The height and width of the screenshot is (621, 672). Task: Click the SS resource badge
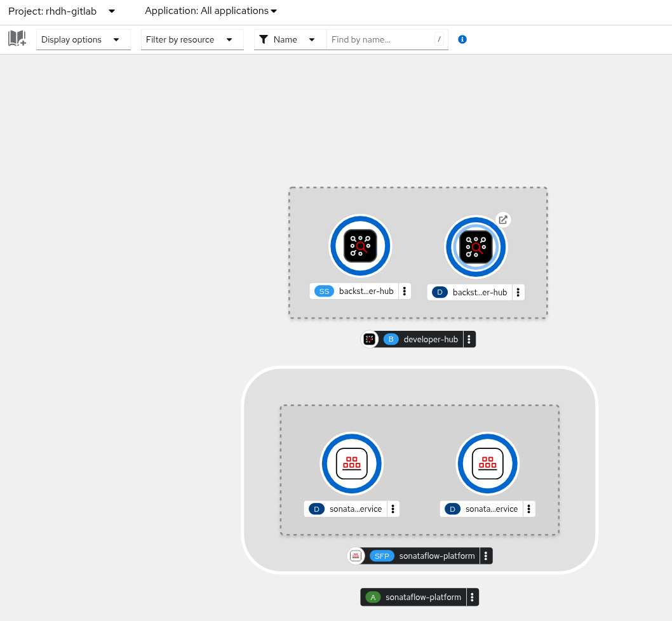tap(324, 291)
